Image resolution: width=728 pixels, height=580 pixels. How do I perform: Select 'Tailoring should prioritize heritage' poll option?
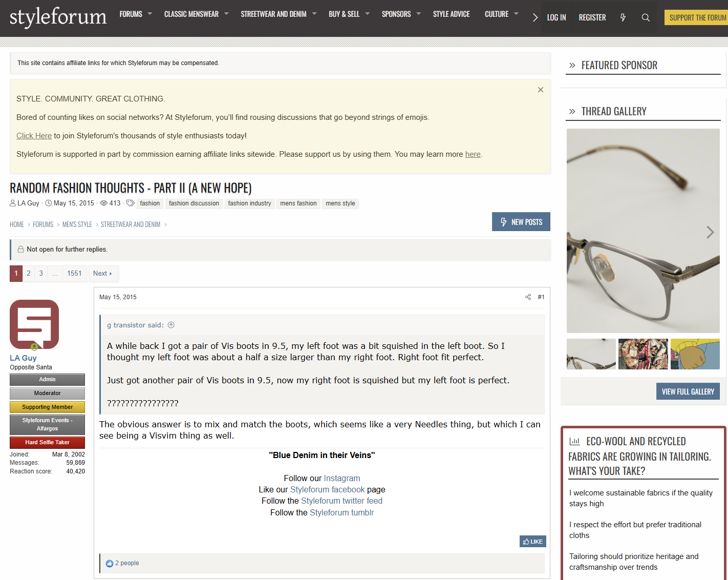634,562
